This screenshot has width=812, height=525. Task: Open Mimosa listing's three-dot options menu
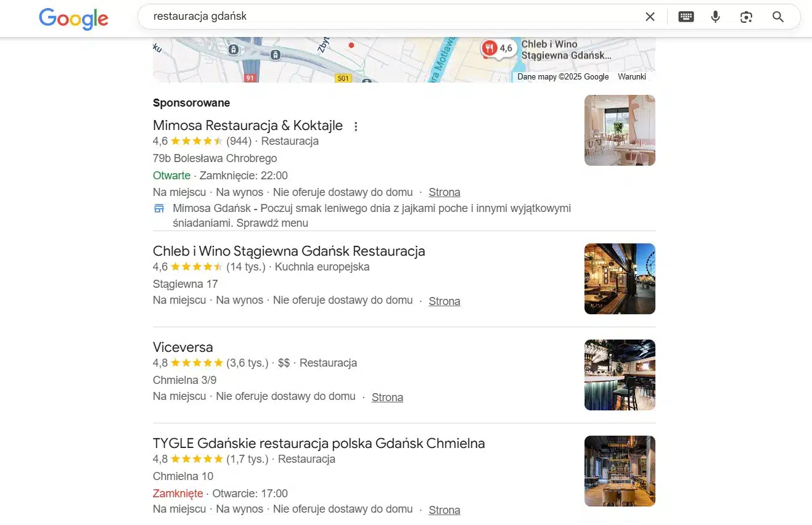tap(355, 126)
